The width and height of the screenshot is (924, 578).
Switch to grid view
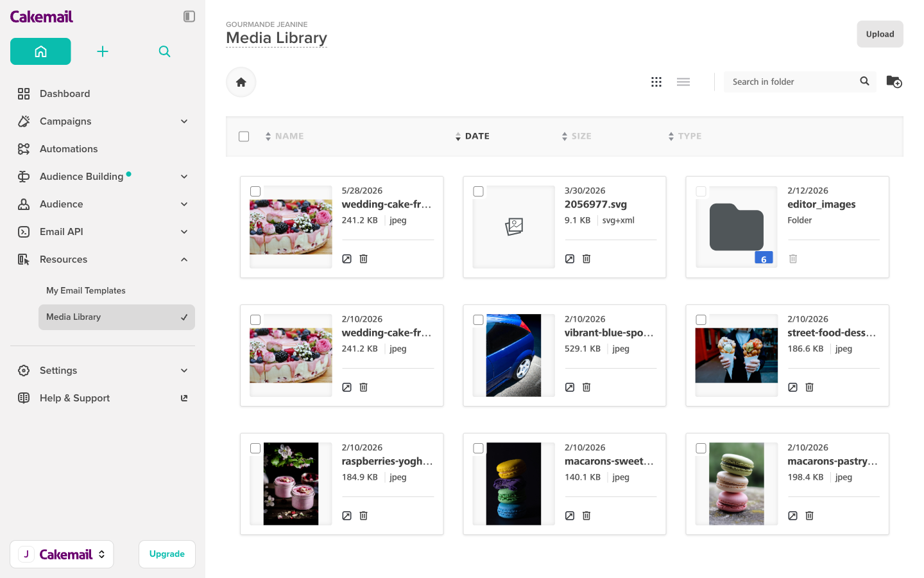click(656, 82)
